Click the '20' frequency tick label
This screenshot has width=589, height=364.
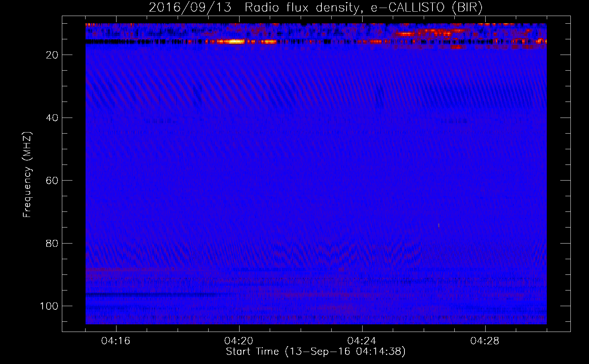[x=52, y=55]
